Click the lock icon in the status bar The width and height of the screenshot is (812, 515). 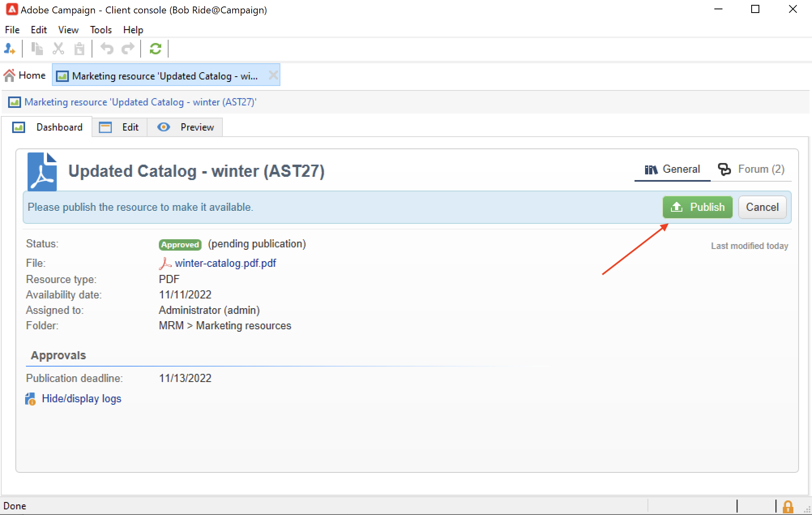pyautogui.click(x=788, y=506)
